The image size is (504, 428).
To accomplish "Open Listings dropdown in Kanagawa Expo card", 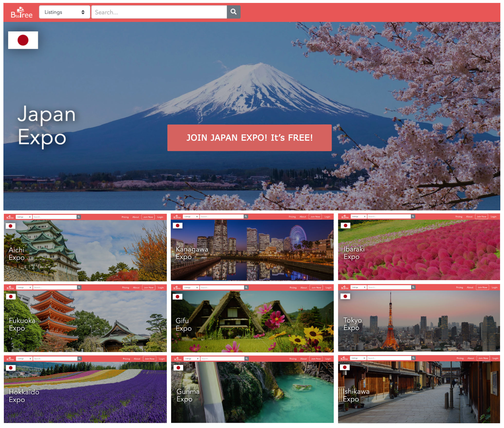I will [191, 216].
